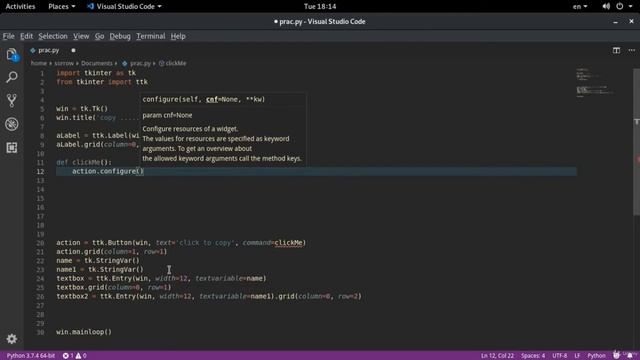Open the Edit menu
The height and width of the screenshot is (360, 640).
click(x=27, y=36)
